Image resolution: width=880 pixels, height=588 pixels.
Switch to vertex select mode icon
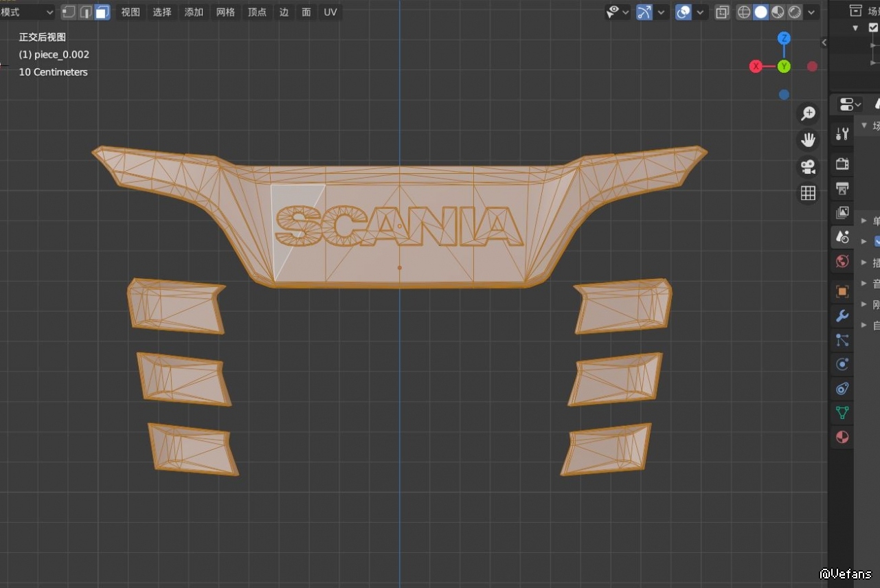pos(69,12)
